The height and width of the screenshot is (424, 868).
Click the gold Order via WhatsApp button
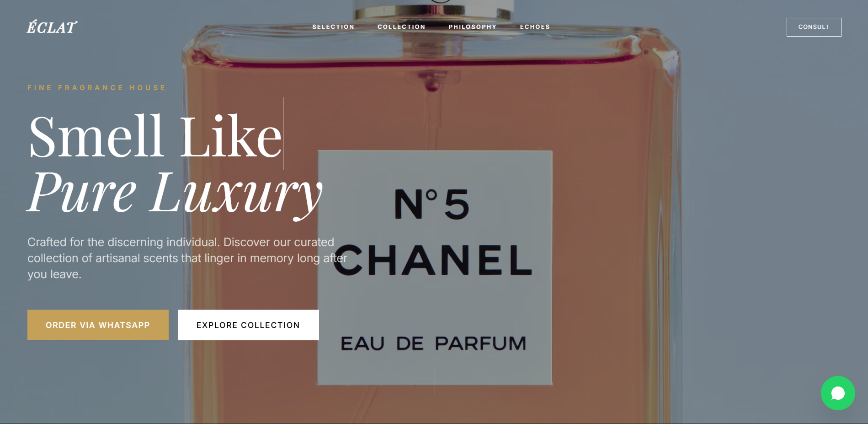[98, 325]
